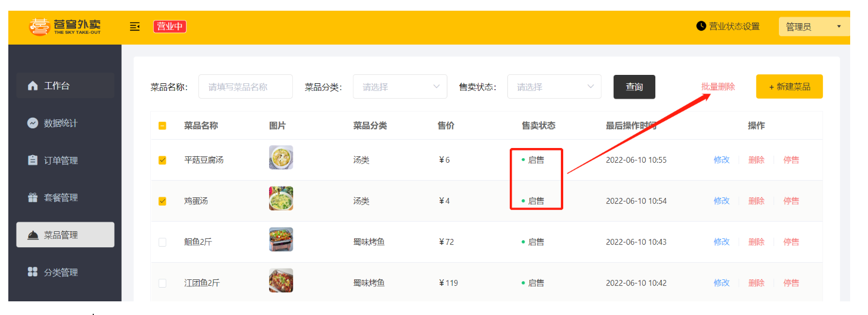Click the home icon beside 工作台
The width and height of the screenshot is (868, 315).
(x=33, y=86)
